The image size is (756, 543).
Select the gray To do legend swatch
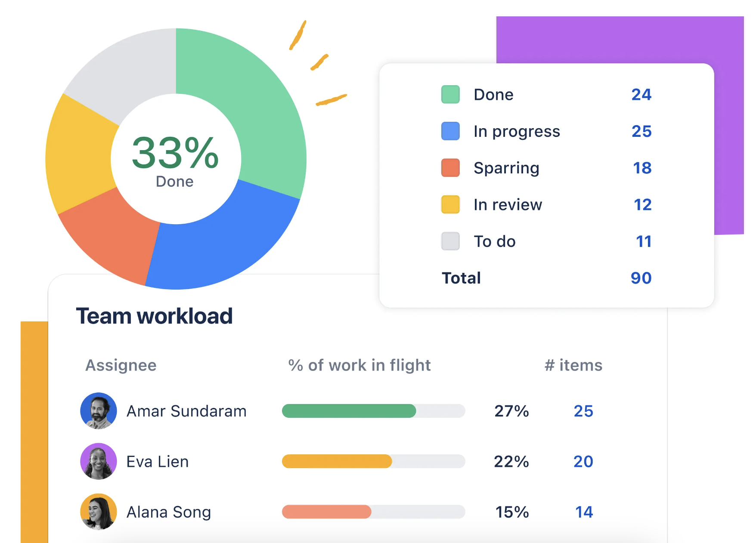coord(450,241)
